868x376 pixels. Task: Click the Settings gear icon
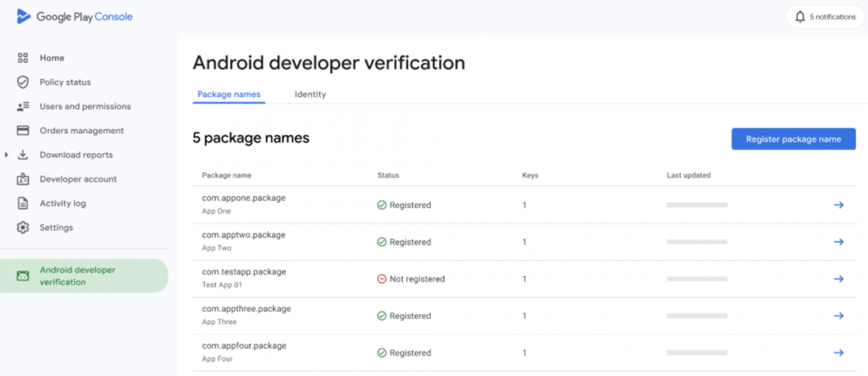pyautogui.click(x=23, y=228)
